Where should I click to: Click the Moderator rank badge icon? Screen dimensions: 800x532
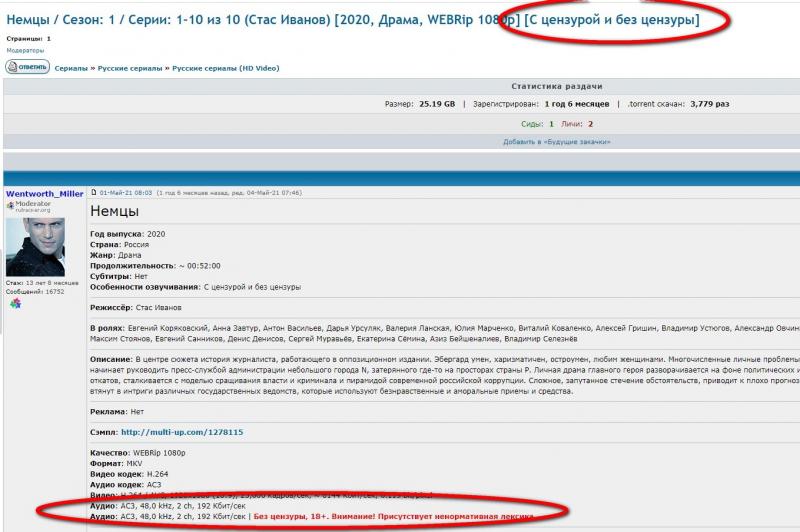click(11, 205)
